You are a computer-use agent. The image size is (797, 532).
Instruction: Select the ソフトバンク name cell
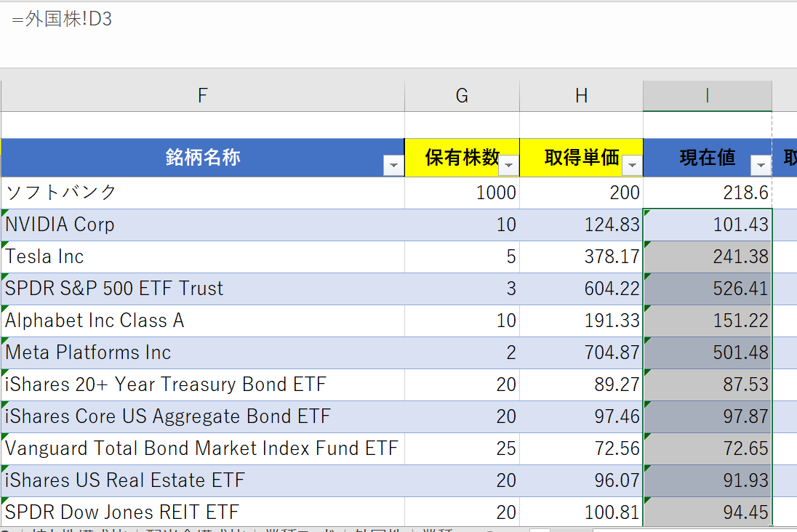pos(203,193)
